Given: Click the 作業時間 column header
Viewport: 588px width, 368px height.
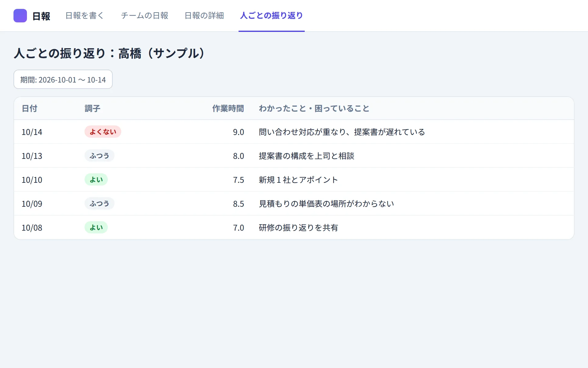Looking at the screenshot, I should 228,109.
